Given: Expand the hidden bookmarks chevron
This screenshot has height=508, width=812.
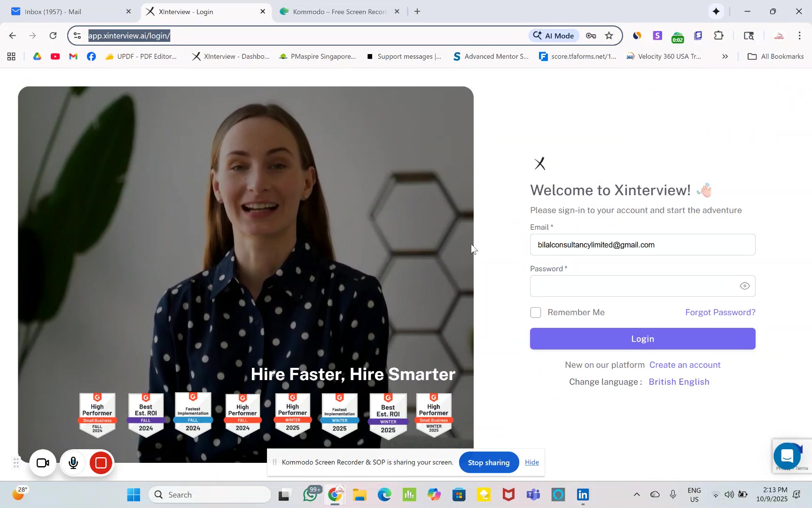Looking at the screenshot, I should 725,56.
